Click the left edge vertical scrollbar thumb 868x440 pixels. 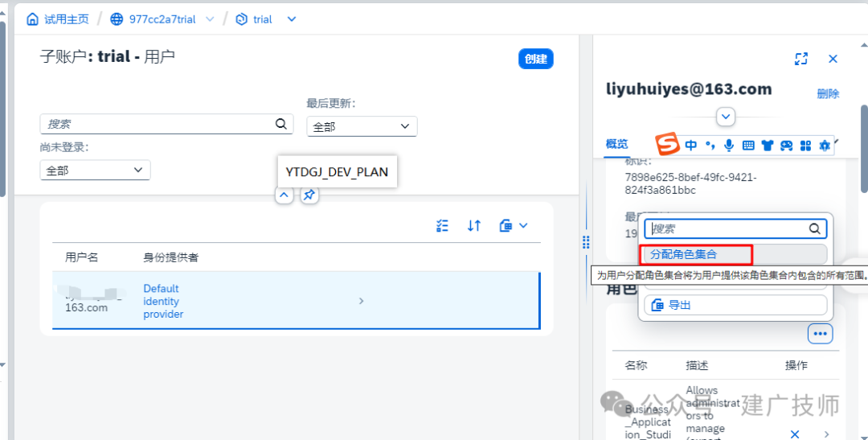coord(2,108)
